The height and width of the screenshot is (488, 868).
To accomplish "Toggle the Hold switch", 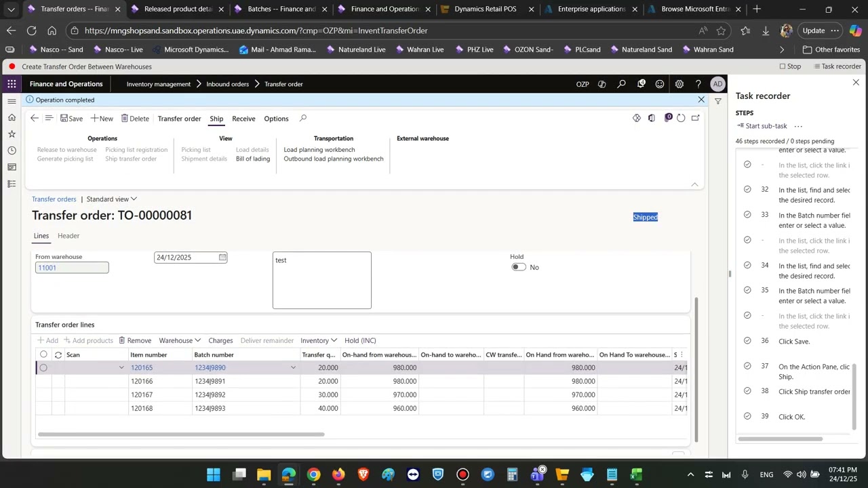I will coord(519,267).
